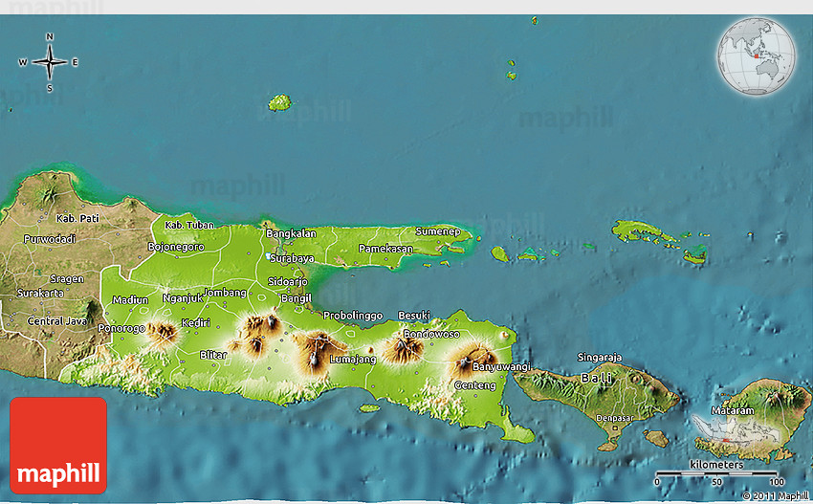This screenshot has height=504, width=813.
Task: Click the Bali island label
Action: click(596, 378)
